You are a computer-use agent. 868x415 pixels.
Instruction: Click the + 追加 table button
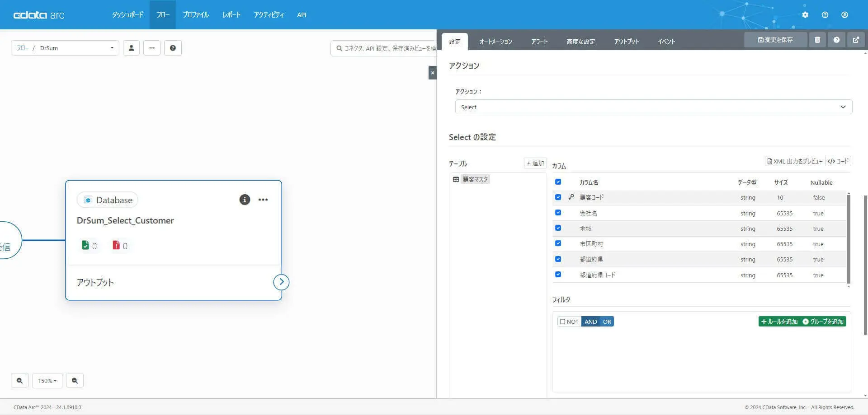click(x=535, y=163)
